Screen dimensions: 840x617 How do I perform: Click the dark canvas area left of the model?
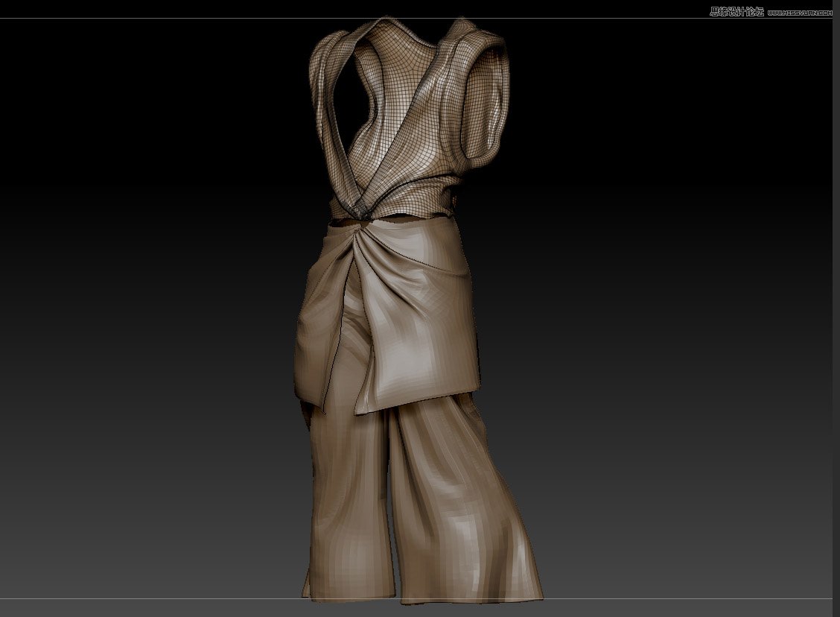pos(149,298)
